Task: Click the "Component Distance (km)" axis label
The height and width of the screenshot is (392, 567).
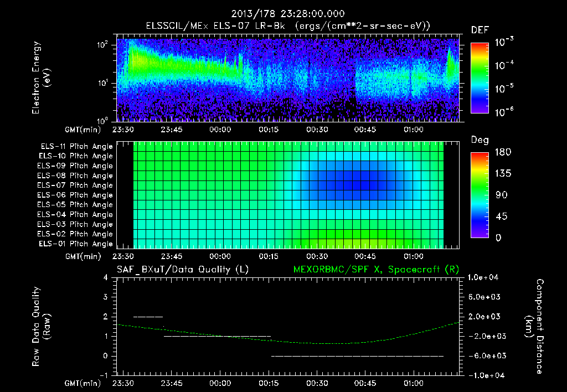Action: tap(534, 327)
